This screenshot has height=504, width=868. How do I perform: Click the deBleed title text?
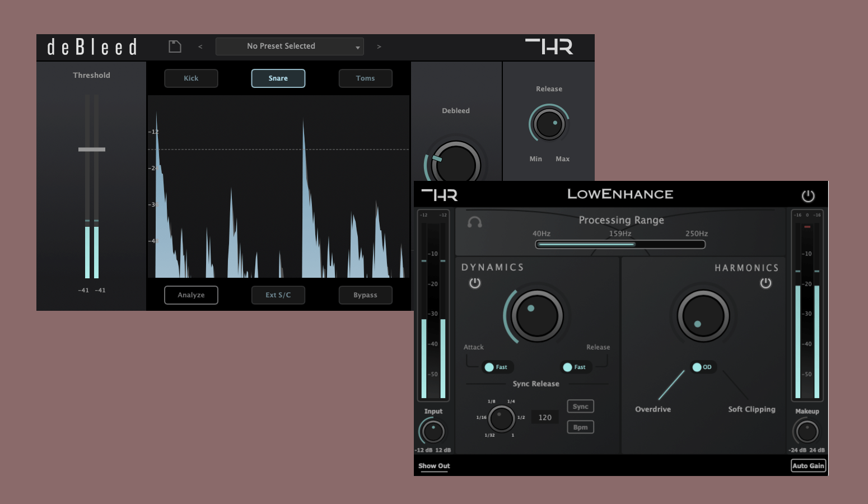pos(92,46)
